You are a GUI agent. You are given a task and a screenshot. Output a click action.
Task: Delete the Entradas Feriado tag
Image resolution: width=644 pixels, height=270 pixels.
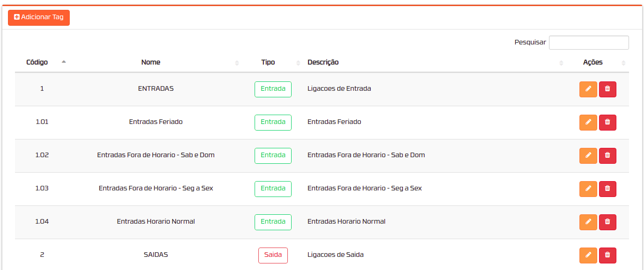[x=607, y=123]
